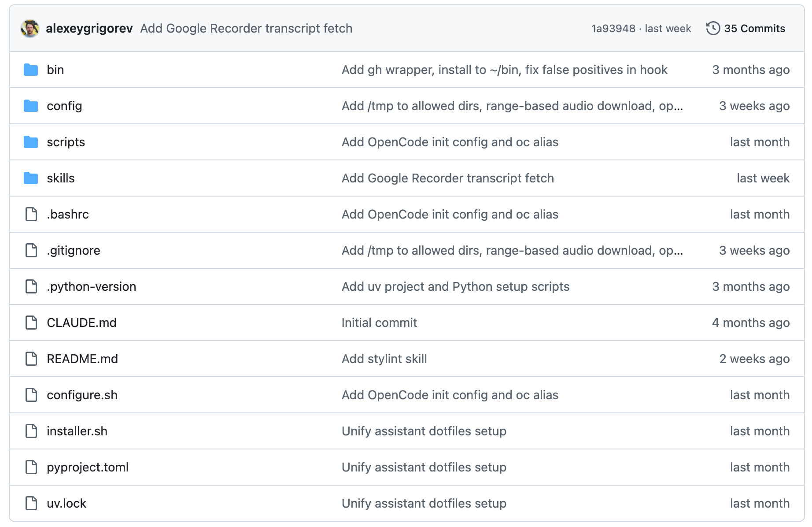Viewport: 812px width, 527px height.
Task: Click the scripts folder icon
Action: click(x=31, y=142)
